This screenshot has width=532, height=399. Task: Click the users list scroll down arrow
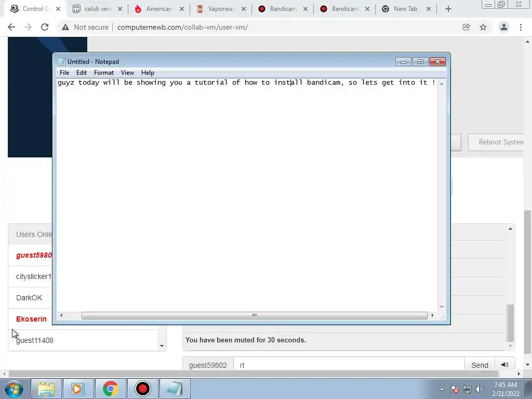(x=162, y=346)
